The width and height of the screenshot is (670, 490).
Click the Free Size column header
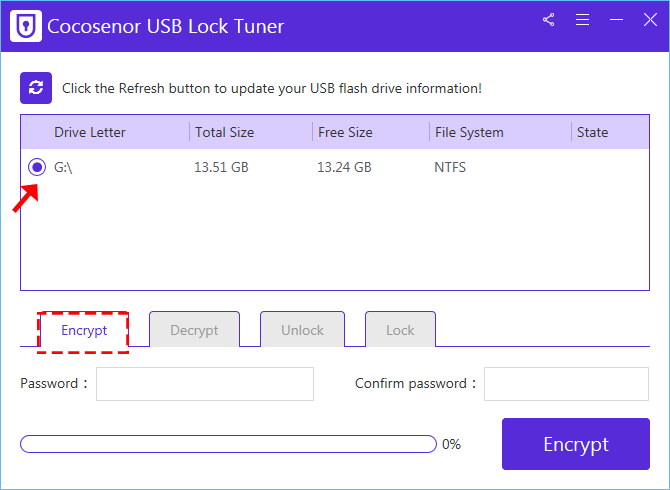point(345,132)
